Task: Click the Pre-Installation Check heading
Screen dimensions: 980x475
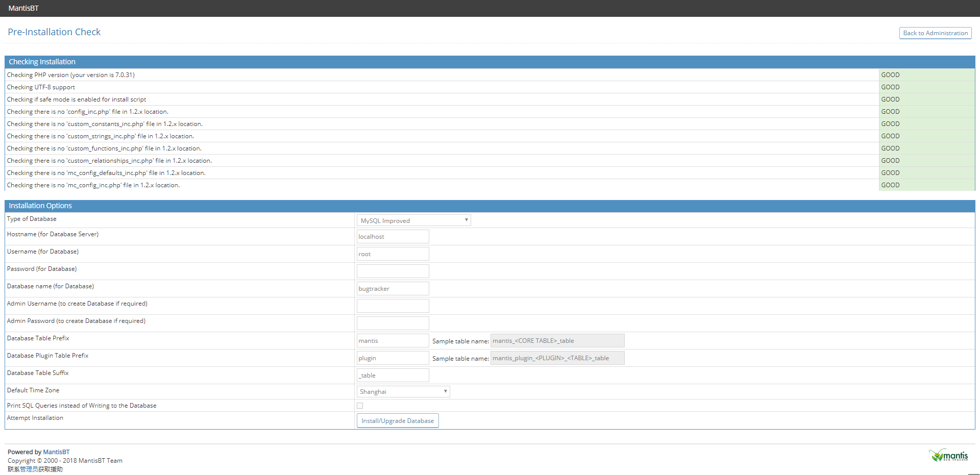Action: (x=54, y=32)
